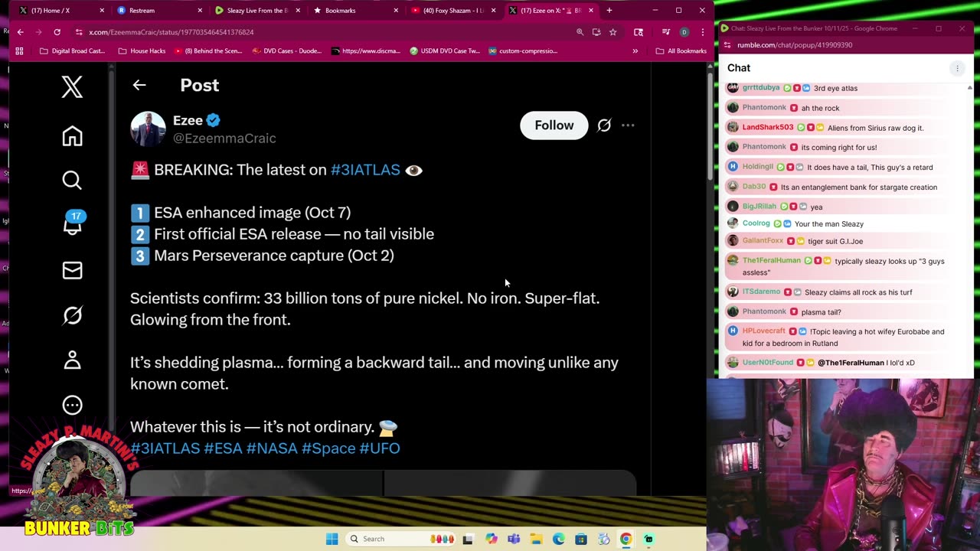Open the three-dot post options menu
This screenshot has height=551, width=980.
(628, 126)
